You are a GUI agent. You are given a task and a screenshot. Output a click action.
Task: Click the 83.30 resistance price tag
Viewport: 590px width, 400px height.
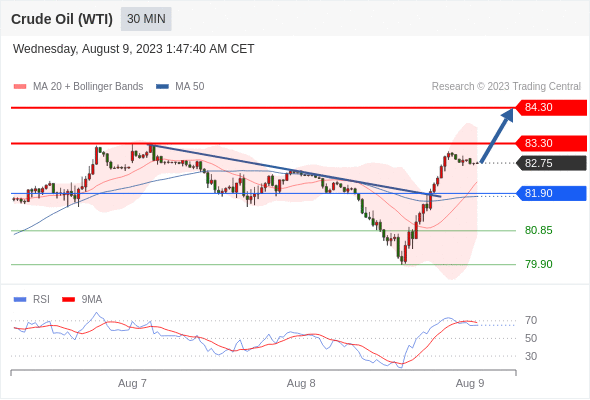[551, 143]
